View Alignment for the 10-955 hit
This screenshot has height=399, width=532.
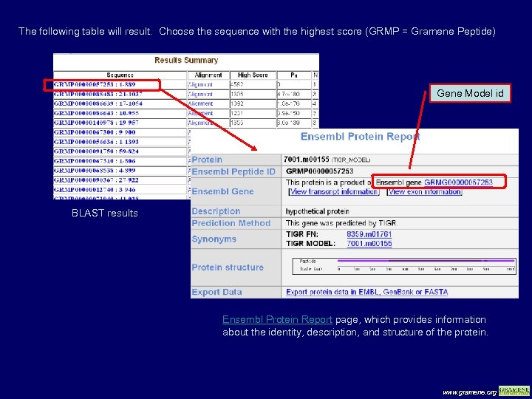coord(200,113)
